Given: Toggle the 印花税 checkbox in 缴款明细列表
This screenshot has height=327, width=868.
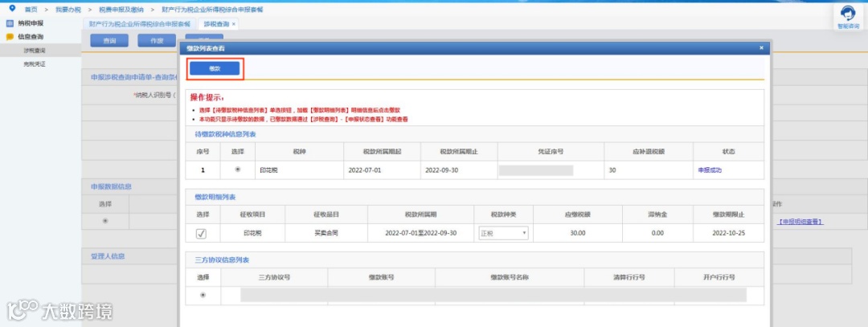Looking at the screenshot, I should [x=202, y=234].
